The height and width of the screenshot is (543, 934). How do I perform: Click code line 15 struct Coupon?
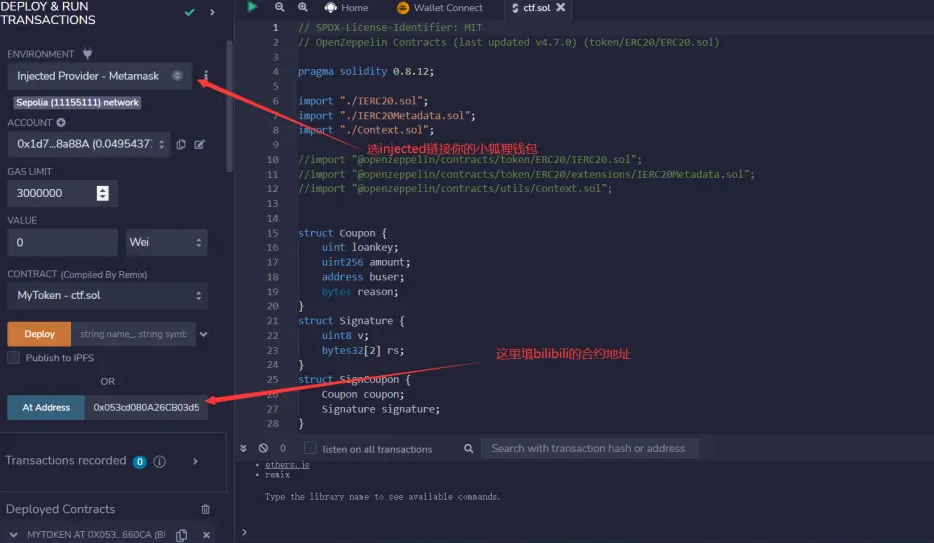point(343,233)
